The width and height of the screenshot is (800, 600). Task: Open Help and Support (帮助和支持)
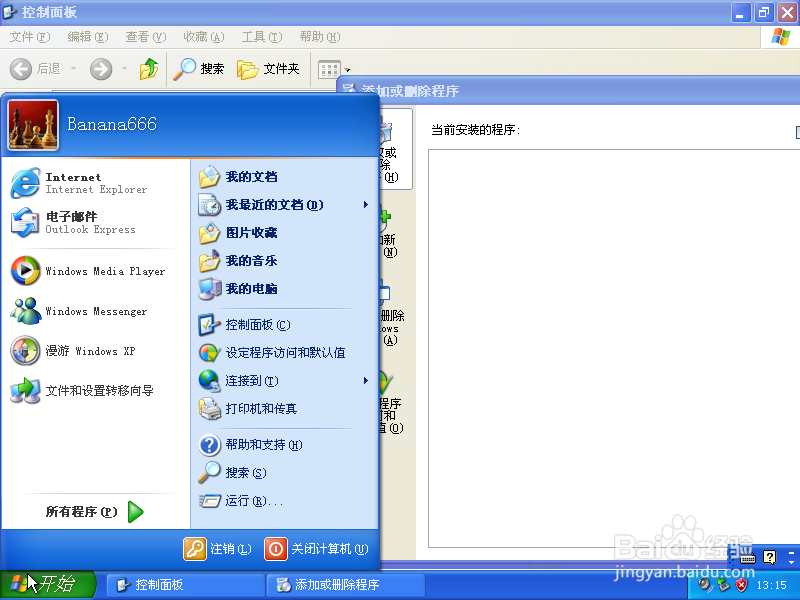[285, 444]
